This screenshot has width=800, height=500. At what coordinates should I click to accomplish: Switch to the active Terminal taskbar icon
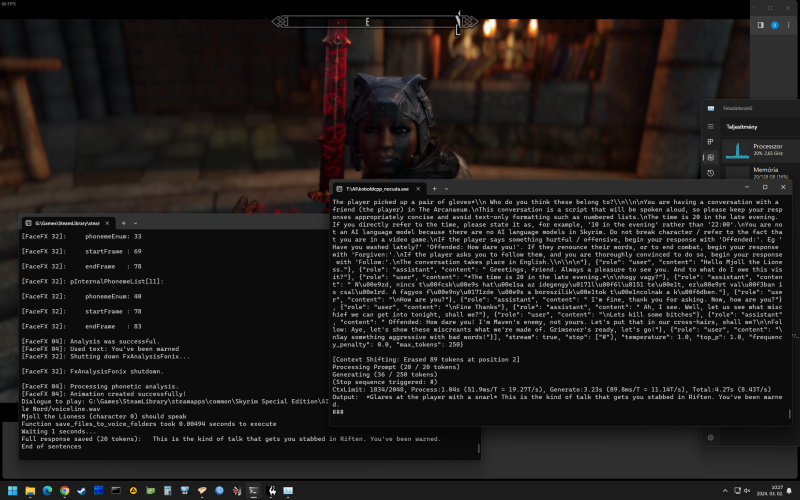(254, 491)
